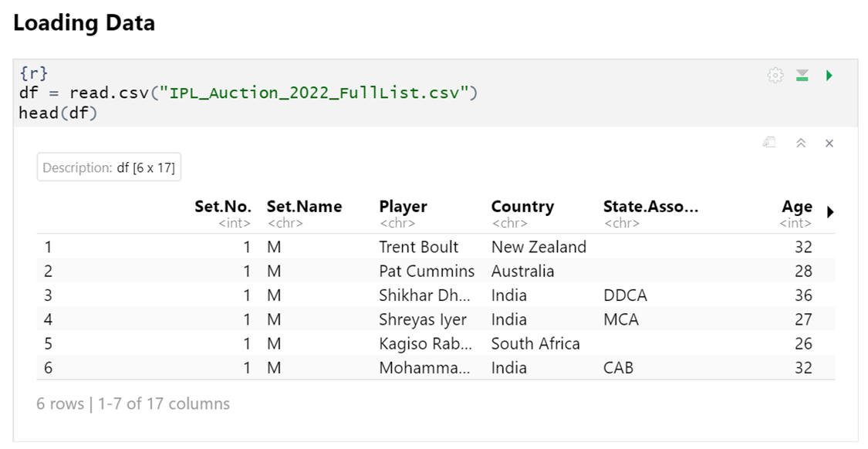Click the DDCA state association cell

click(x=625, y=295)
